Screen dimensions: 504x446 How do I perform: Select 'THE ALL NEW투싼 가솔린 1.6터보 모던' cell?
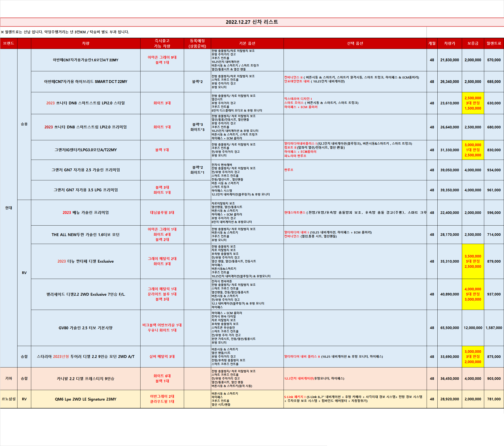tap(86, 234)
